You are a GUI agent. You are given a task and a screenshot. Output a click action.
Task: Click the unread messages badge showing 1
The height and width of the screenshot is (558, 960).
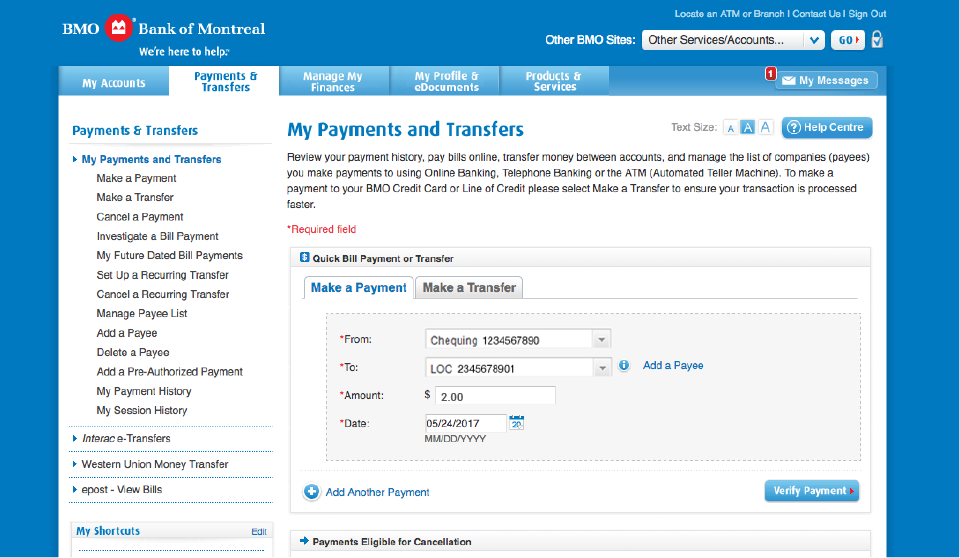771,74
